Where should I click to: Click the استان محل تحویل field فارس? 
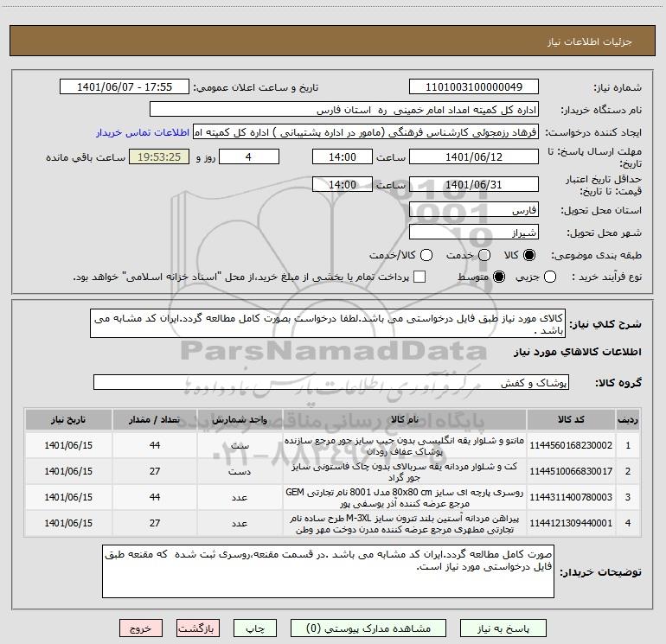coord(474,210)
